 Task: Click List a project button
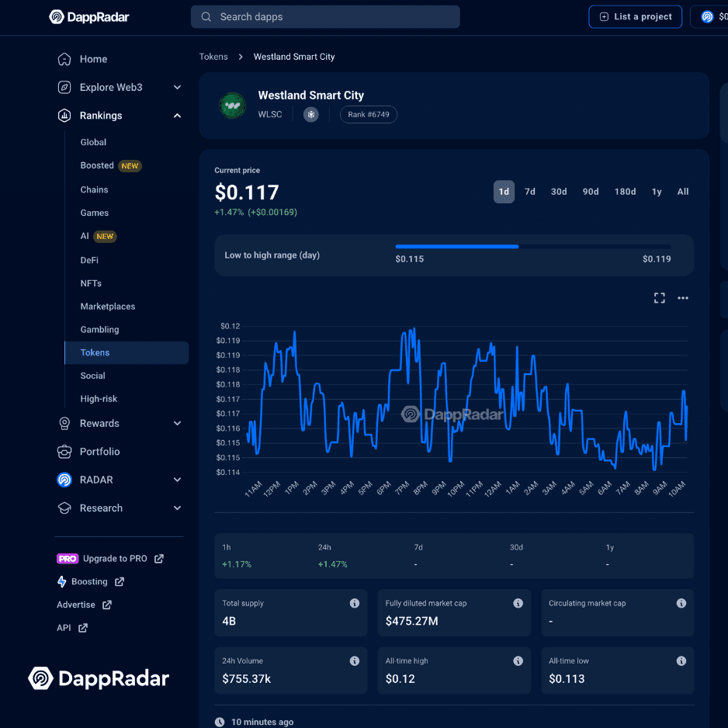click(635, 17)
